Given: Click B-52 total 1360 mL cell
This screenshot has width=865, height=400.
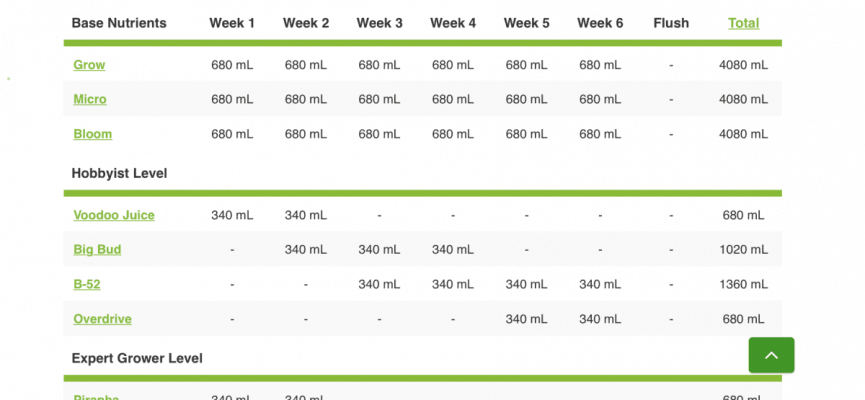Looking at the screenshot, I should pos(743,284).
